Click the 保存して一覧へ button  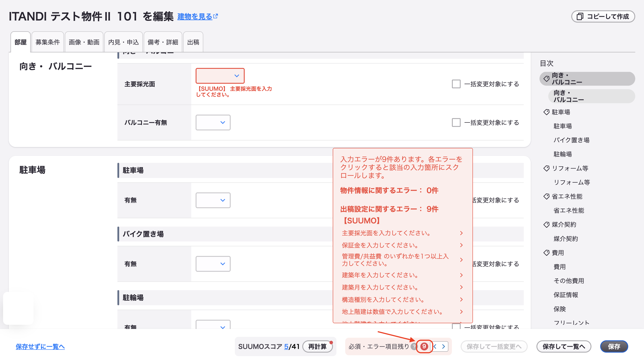[x=564, y=346]
